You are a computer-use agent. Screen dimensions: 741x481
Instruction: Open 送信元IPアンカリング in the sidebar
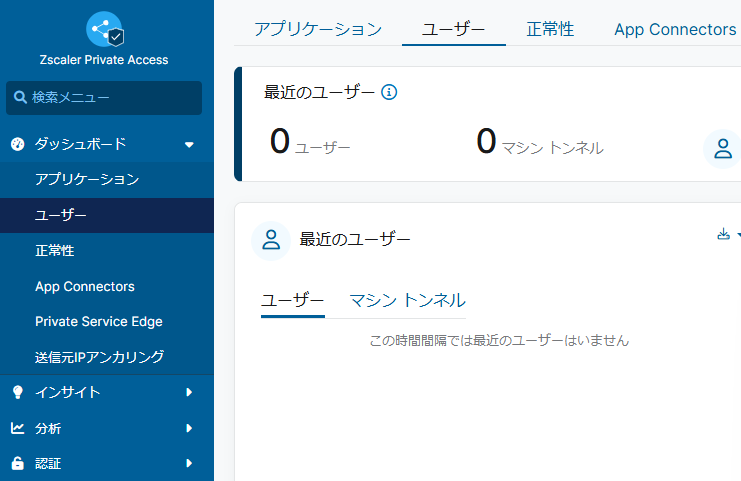107,357
